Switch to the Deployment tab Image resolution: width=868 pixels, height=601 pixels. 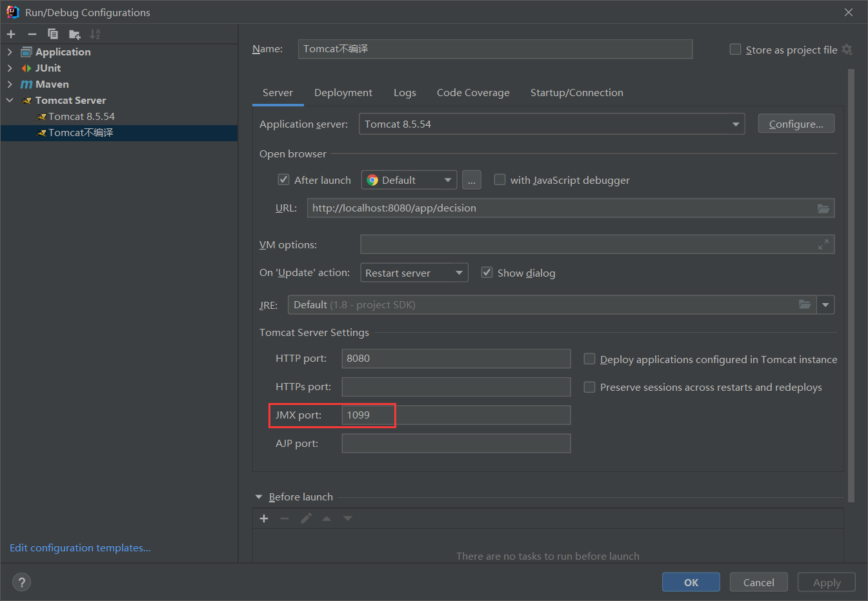click(343, 93)
